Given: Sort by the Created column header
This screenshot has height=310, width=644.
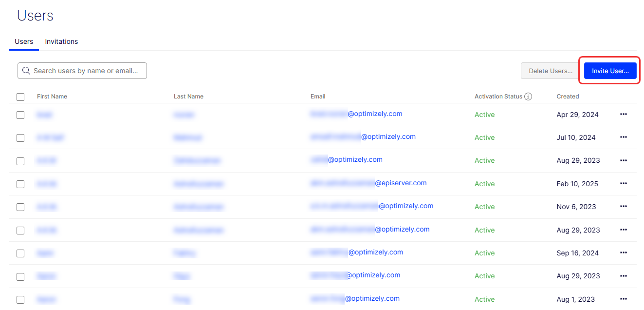Looking at the screenshot, I should (x=568, y=97).
